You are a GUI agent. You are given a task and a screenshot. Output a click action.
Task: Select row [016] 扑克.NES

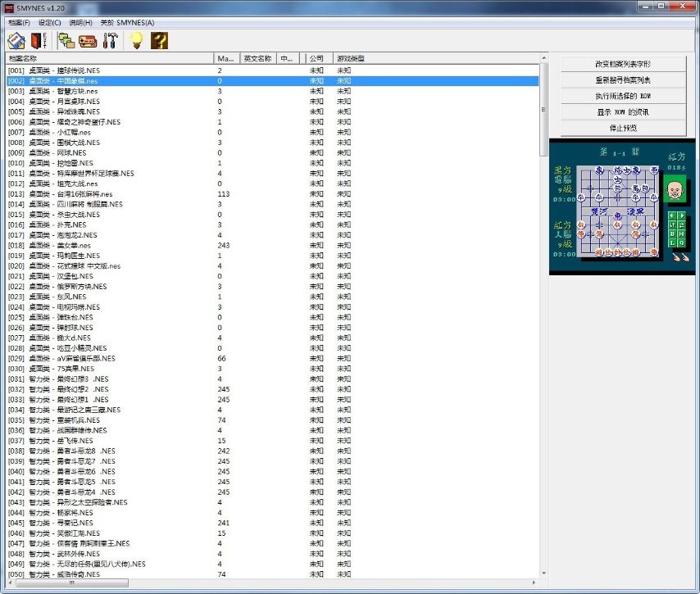click(272, 224)
